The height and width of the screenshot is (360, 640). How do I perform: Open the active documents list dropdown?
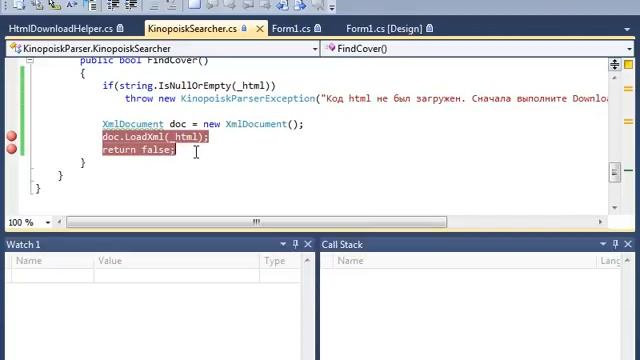point(627,29)
